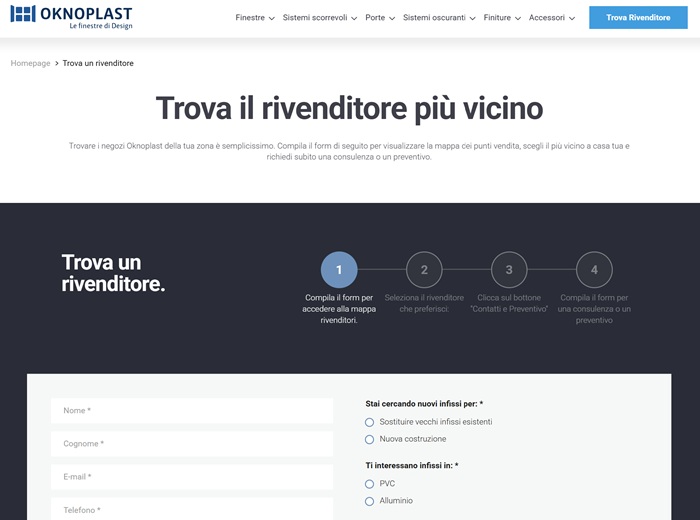The width and height of the screenshot is (700, 520).
Task: Click the E-mail input field
Action: coord(192,477)
